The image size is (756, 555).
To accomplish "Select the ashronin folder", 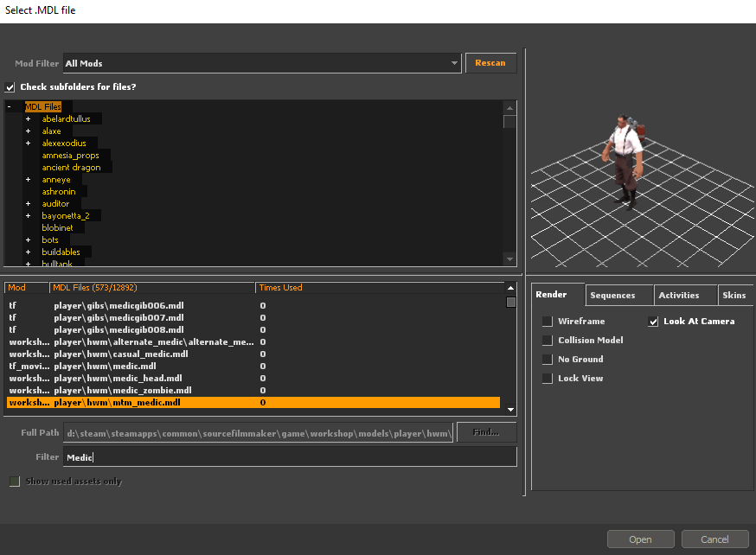I will (x=59, y=191).
